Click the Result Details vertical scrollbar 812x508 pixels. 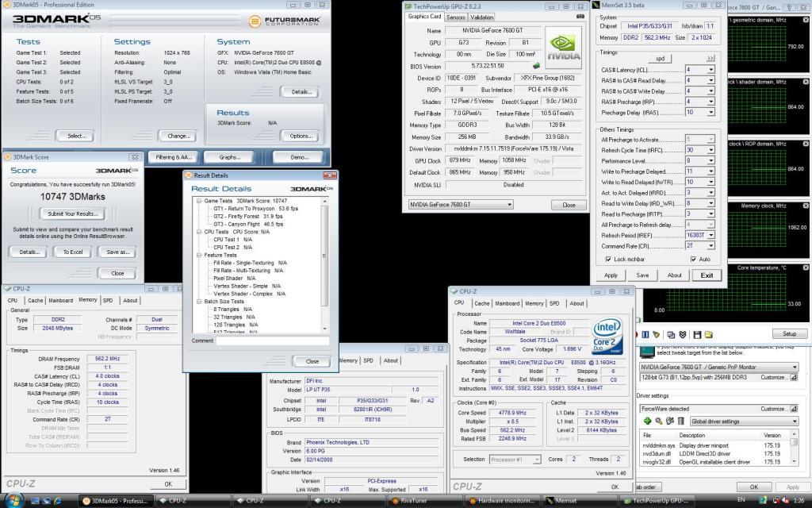(x=324, y=264)
